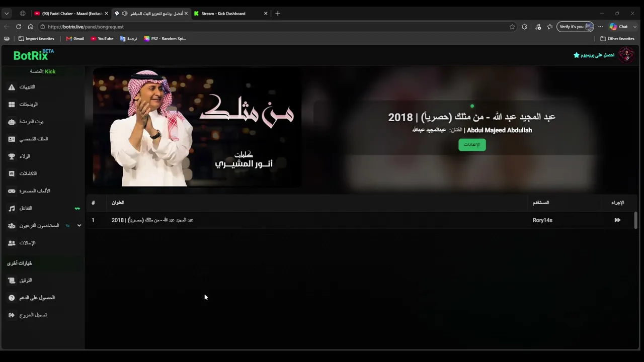
Task: Click the other options (خيارات أخرى) heading
Action: (20, 263)
